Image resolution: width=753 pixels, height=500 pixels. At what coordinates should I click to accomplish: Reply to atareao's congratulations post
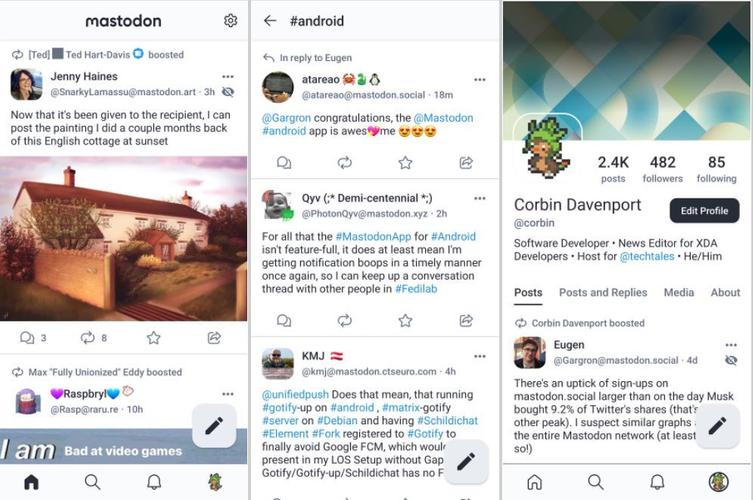pyautogui.click(x=284, y=163)
